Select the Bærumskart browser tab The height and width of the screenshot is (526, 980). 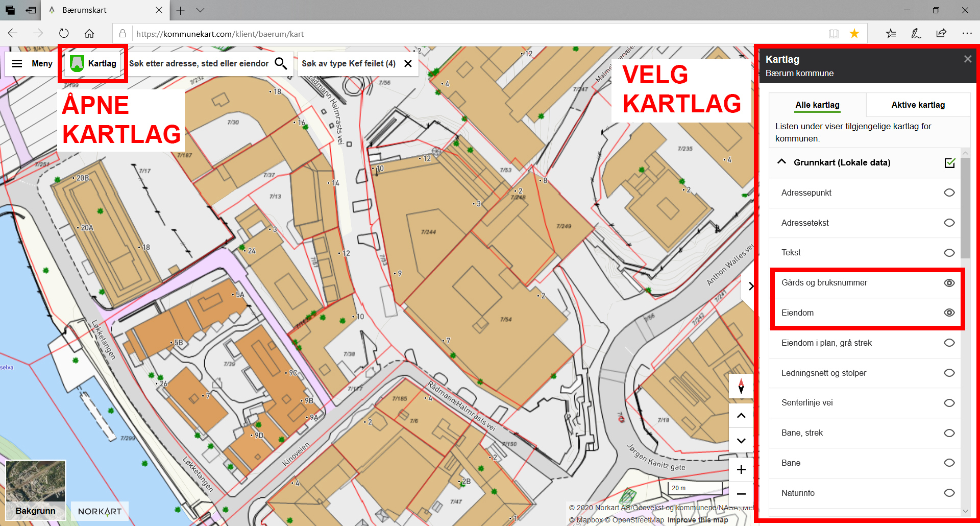coord(105,10)
